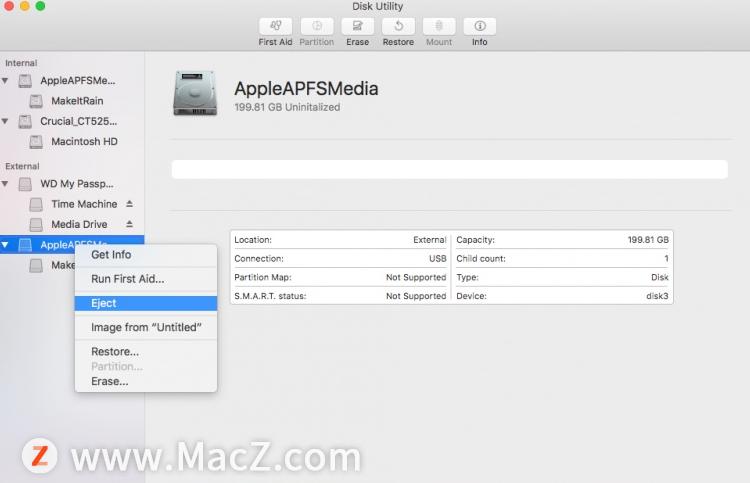Image resolution: width=750 pixels, height=483 pixels.
Task: Click the Disk Utility window title
Action: (x=377, y=6)
